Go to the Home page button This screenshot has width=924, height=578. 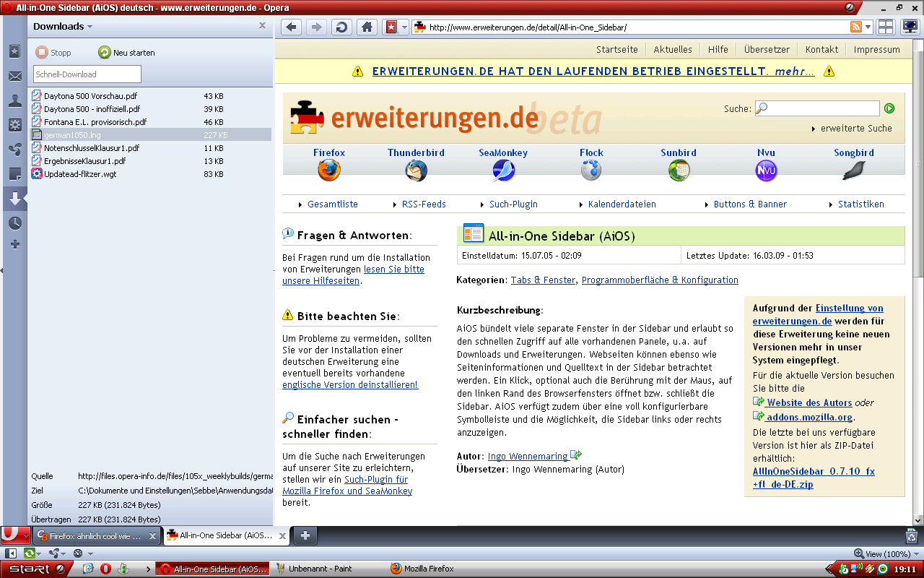click(367, 27)
